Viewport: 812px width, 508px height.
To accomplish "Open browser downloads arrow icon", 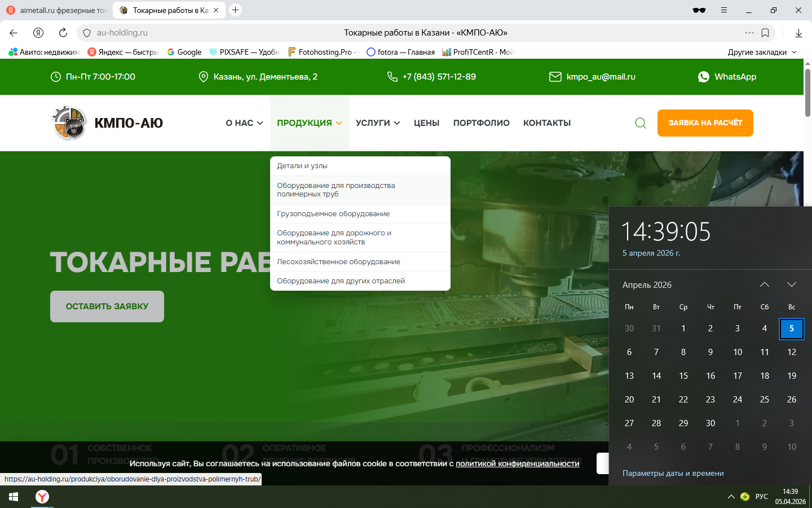I will point(798,33).
